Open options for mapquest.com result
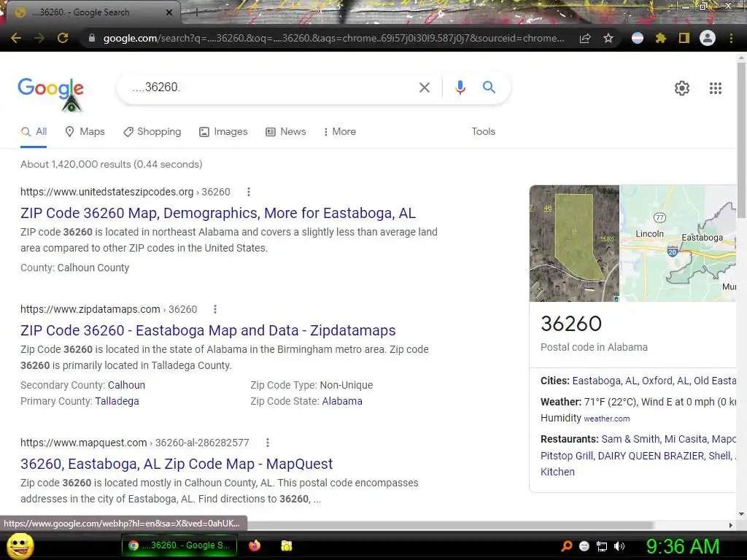The height and width of the screenshot is (560, 747). click(267, 443)
